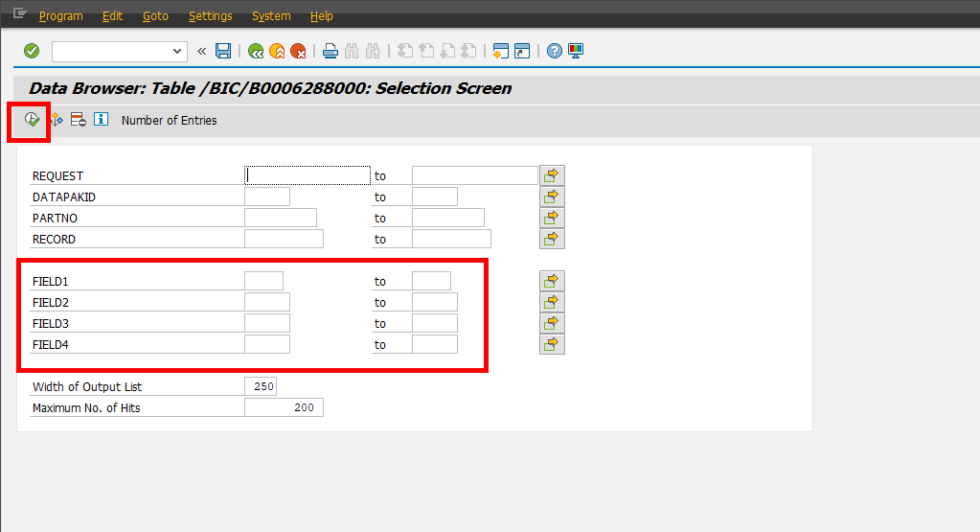
Task: Click the FIELD2 from input field
Action: (267, 302)
